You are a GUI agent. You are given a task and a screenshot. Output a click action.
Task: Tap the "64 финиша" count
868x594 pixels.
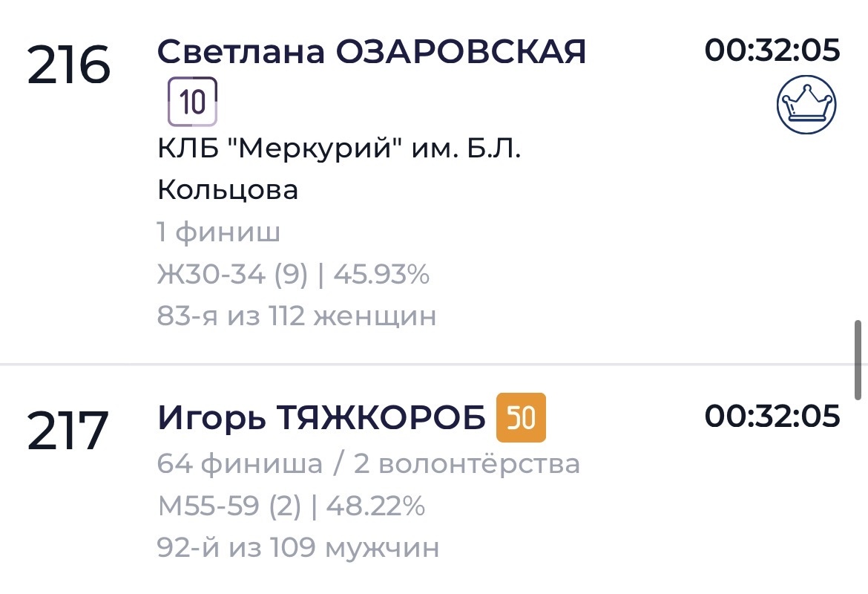click(240, 465)
